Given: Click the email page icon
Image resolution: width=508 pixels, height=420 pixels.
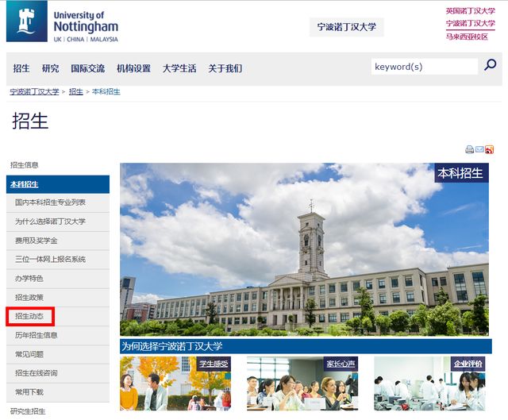Looking at the screenshot, I should [x=479, y=149].
